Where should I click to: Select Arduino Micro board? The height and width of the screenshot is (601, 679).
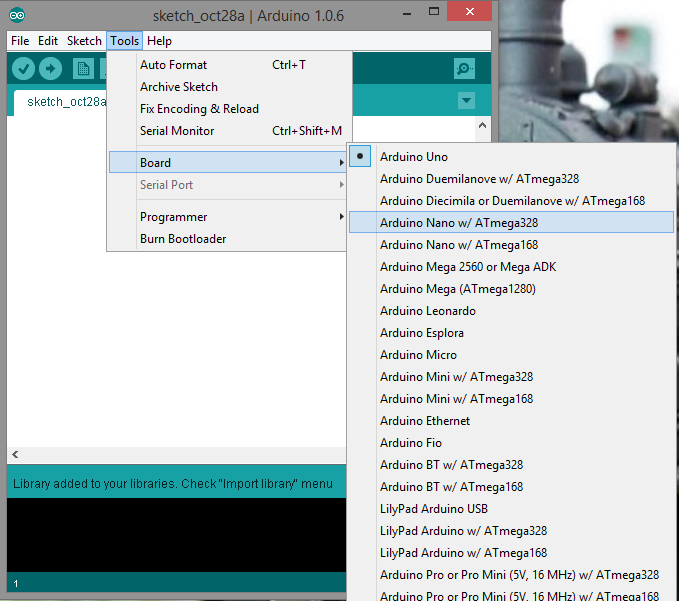(x=511, y=355)
